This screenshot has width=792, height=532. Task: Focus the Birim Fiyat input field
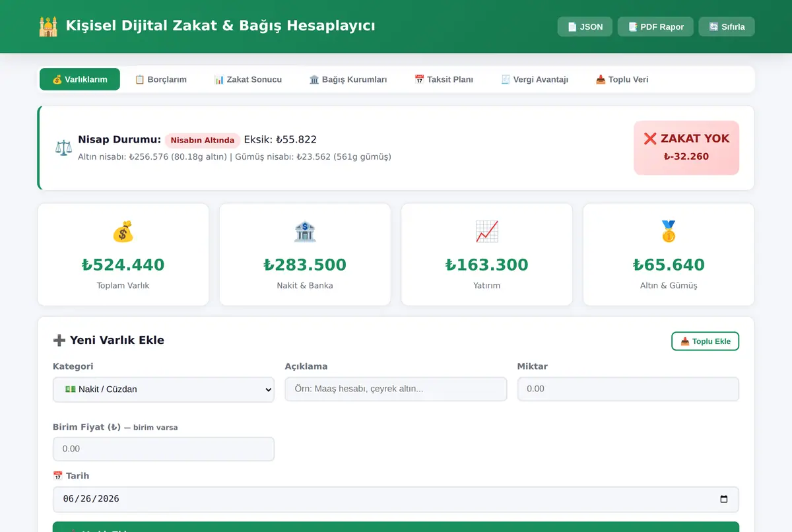point(164,449)
